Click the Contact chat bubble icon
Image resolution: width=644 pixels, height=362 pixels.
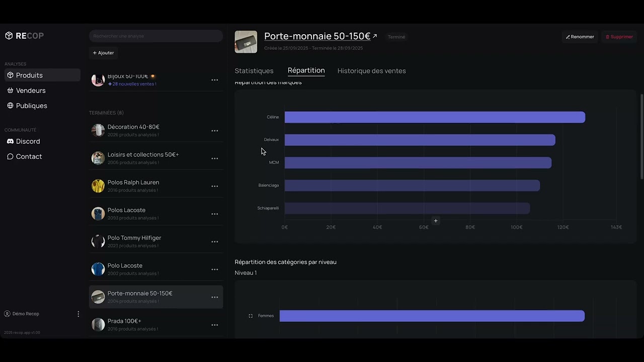point(10,156)
